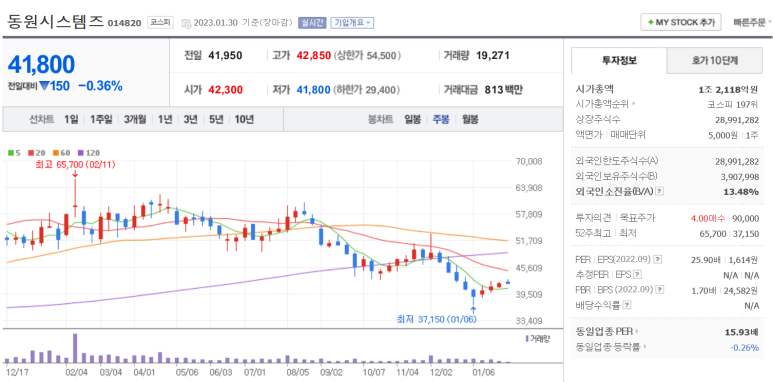Click the arrow next to 동일업종 PER
773x382 pixels.
tap(636, 331)
